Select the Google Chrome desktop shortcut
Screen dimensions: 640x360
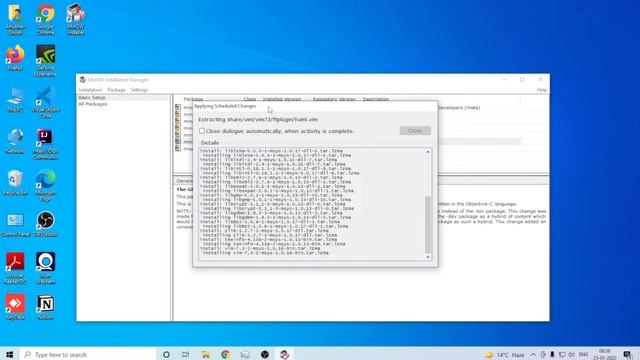tap(45, 19)
